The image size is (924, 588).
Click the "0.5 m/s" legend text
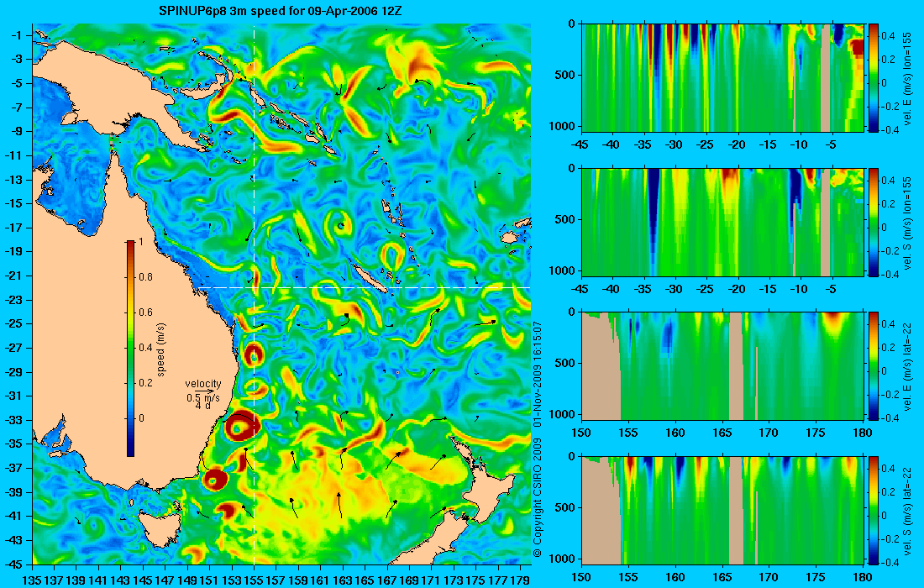tap(203, 398)
